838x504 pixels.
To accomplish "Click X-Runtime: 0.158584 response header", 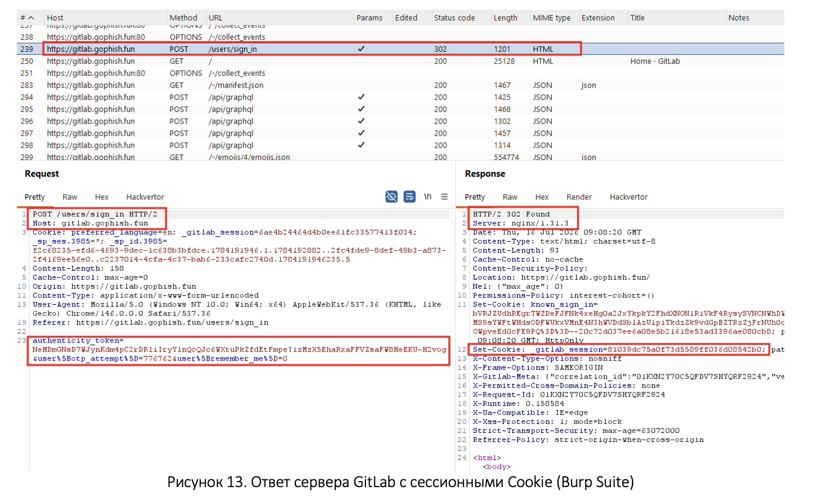I will [x=518, y=403].
